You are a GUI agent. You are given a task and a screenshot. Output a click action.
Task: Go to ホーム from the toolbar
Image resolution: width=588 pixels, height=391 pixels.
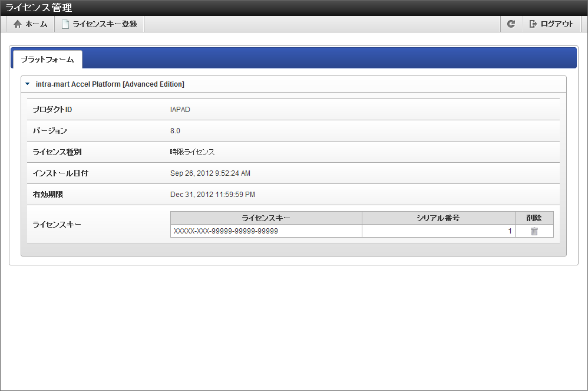[31, 24]
